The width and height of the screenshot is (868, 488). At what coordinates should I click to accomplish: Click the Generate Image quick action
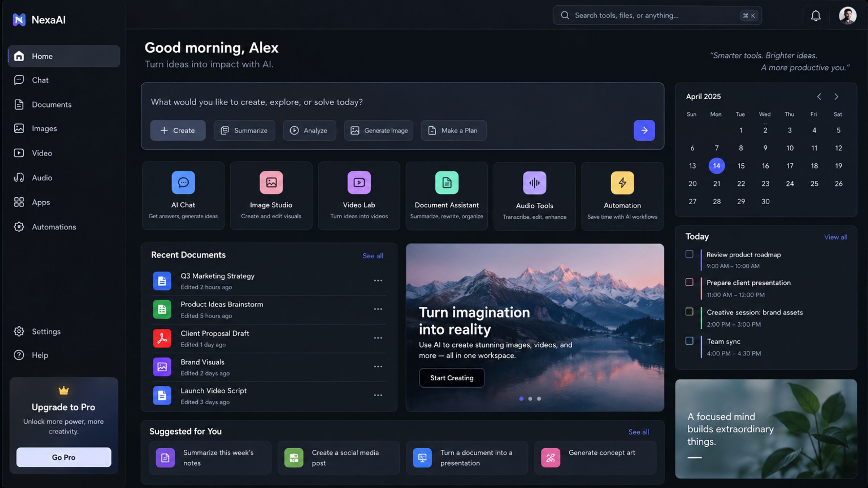pyautogui.click(x=378, y=130)
